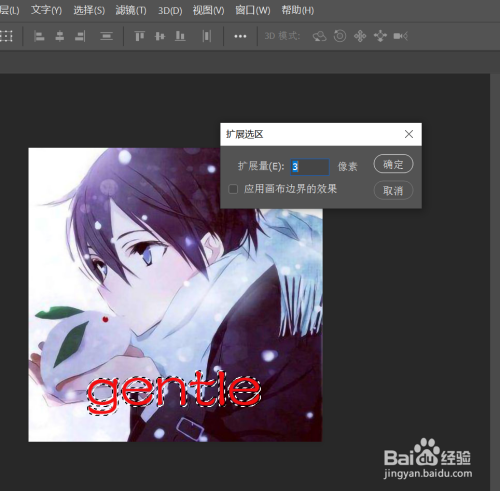Click the align left edges icon

tap(39, 36)
